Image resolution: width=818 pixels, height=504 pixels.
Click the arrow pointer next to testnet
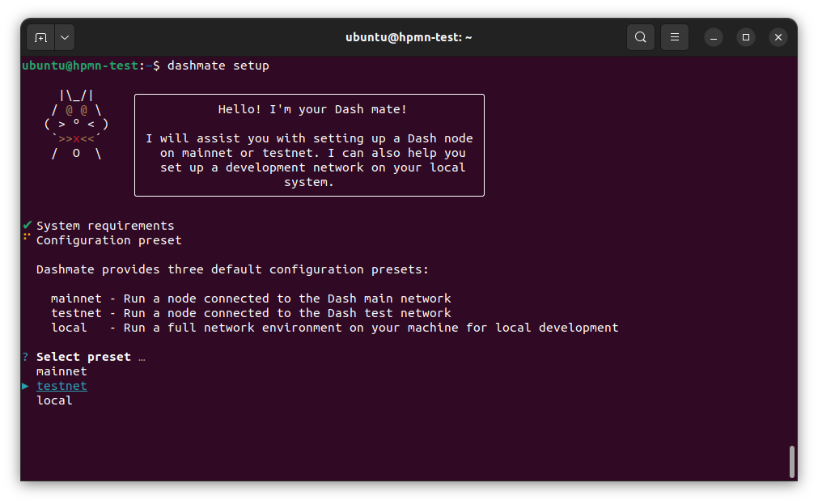(x=25, y=386)
